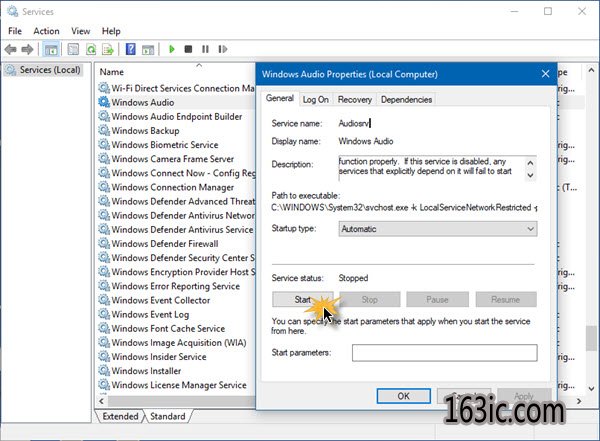
Task: Select the Windows Error Reporting Service
Action: pyautogui.click(x=177, y=286)
